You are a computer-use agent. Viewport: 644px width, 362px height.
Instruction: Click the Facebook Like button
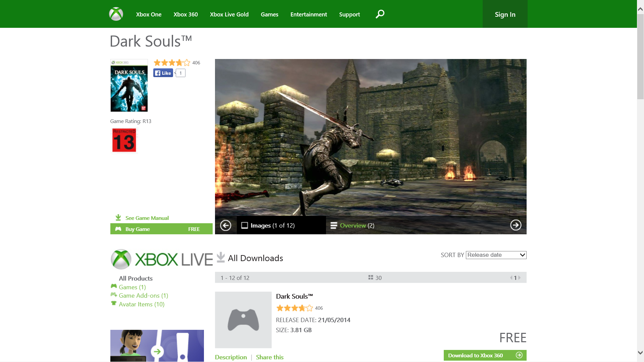pos(163,73)
